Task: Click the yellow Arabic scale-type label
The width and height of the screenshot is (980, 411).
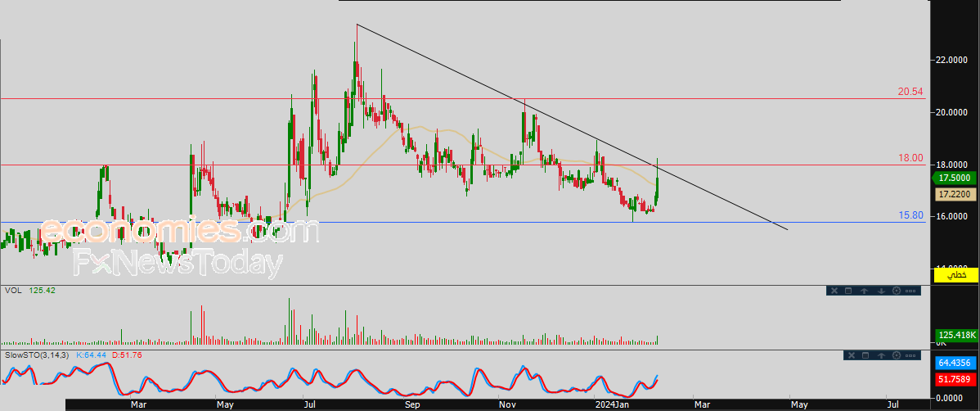Action: (955, 274)
